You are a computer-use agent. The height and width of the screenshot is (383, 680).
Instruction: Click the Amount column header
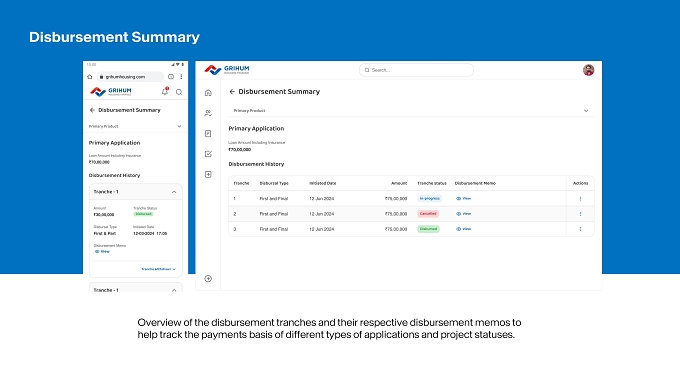coord(399,183)
